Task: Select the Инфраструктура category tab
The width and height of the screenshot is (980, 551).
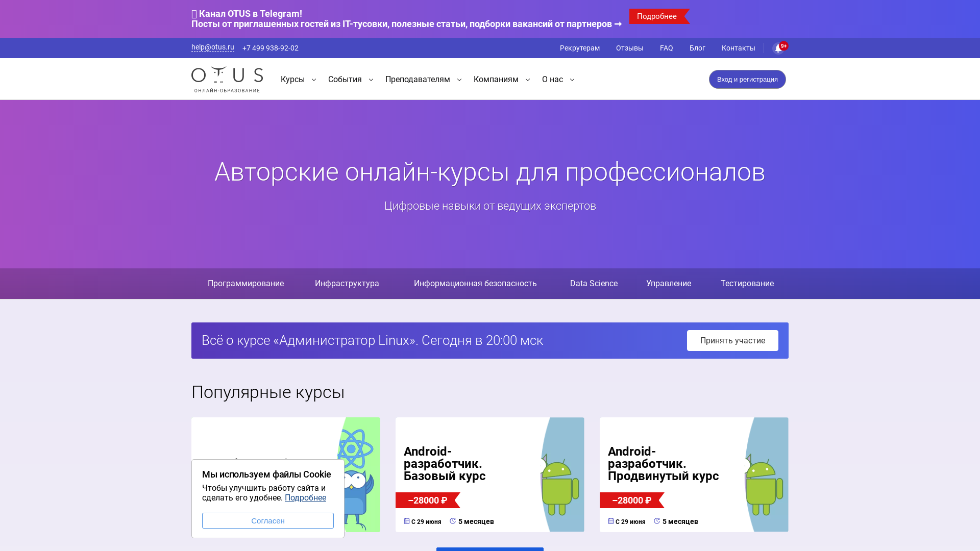Action: pos(347,284)
